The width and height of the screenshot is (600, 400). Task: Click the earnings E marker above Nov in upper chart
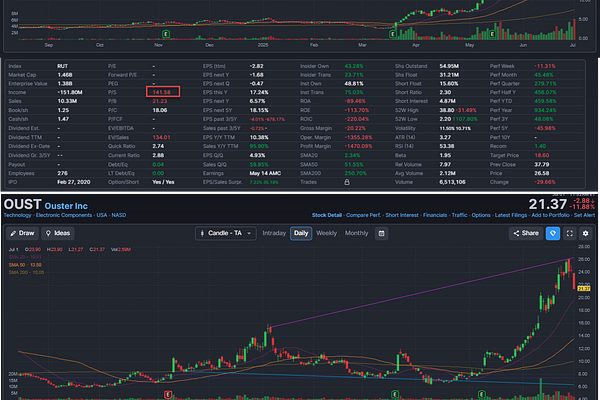166,34
